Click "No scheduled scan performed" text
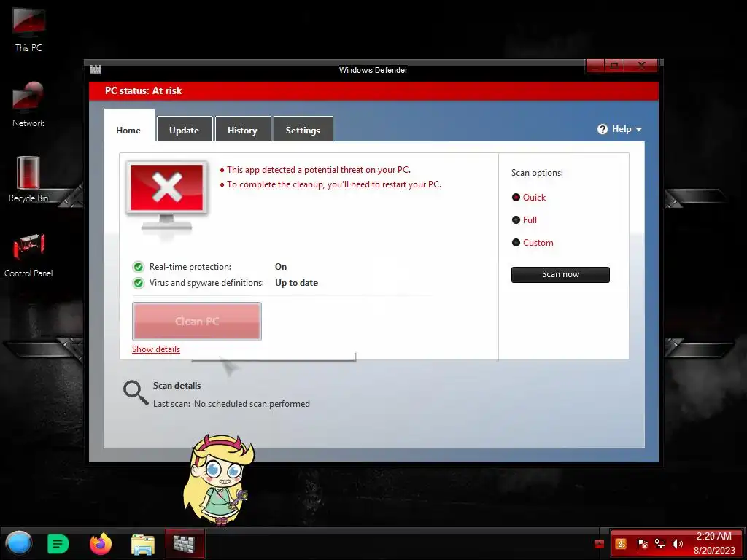Viewport: 747px width, 560px height. [x=252, y=404]
